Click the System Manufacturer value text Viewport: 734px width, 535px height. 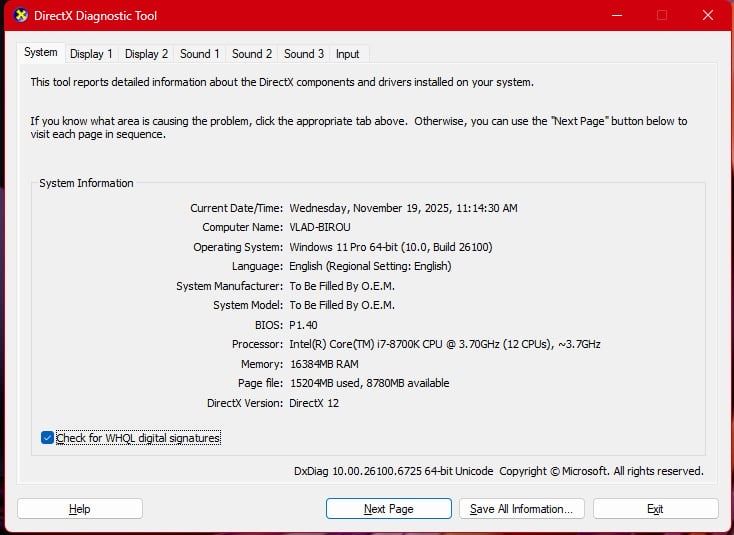342,286
